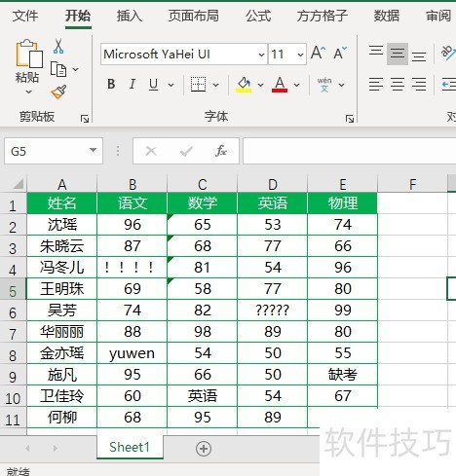Image resolution: width=456 pixels, height=476 pixels.
Task: Select the 语文 header cell
Action: point(132,203)
